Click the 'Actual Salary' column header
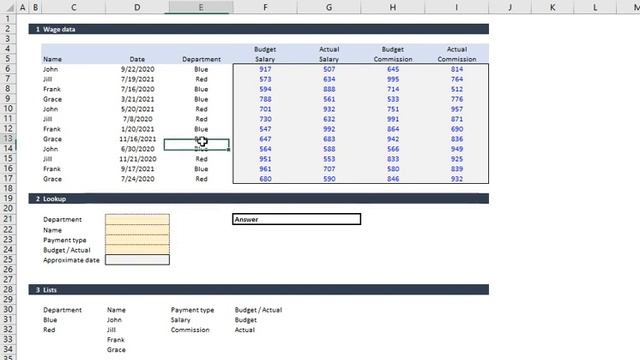640x360 pixels. (x=329, y=54)
